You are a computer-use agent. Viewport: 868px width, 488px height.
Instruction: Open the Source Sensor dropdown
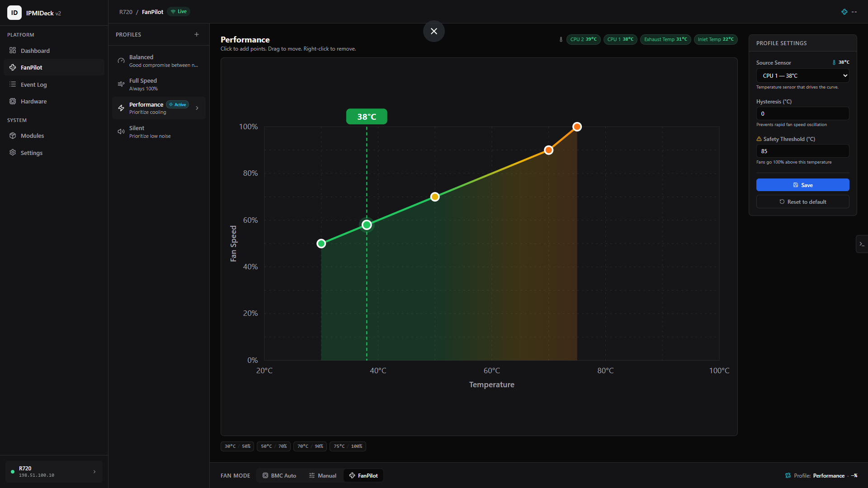coord(802,75)
